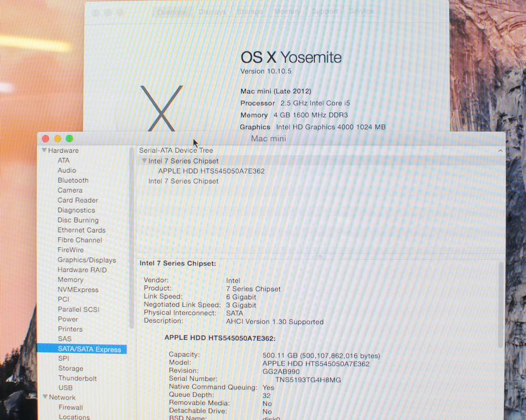The width and height of the screenshot is (526, 420).
Task: Select Diagnostics in the sidebar
Action: [76, 210]
